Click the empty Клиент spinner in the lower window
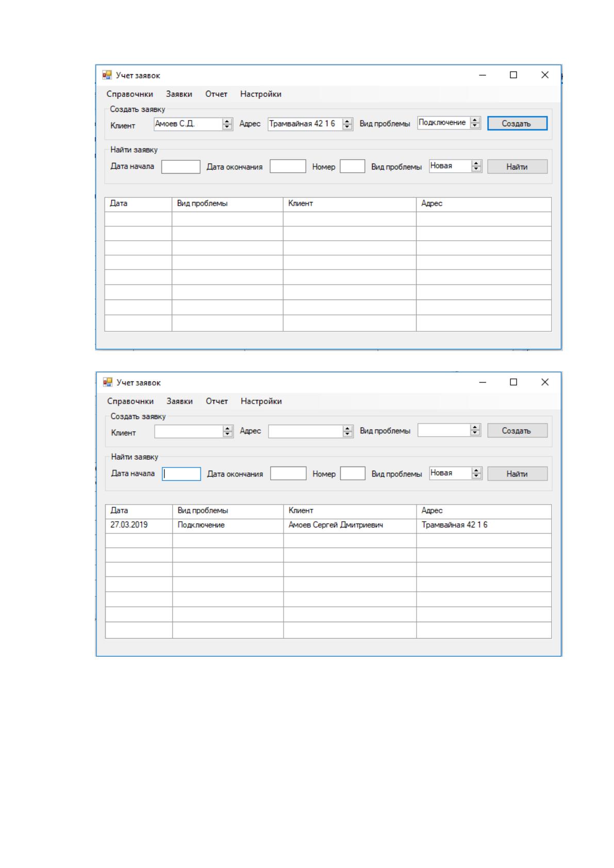The width and height of the screenshot is (614, 868). click(x=228, y=431)
